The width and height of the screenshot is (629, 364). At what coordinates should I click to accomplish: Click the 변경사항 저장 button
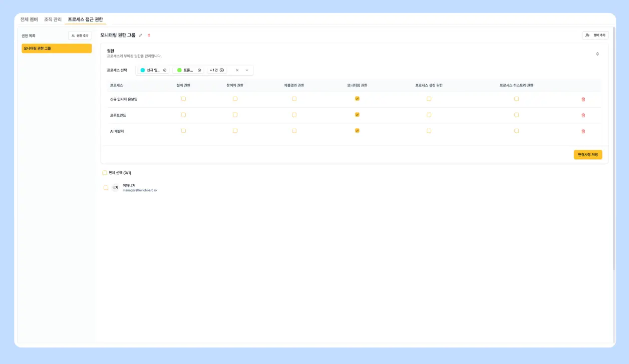588,155
